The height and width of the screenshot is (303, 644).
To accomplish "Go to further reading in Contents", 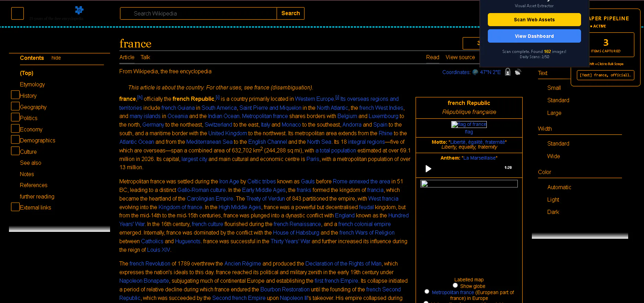I will click(x=37, y=196).
